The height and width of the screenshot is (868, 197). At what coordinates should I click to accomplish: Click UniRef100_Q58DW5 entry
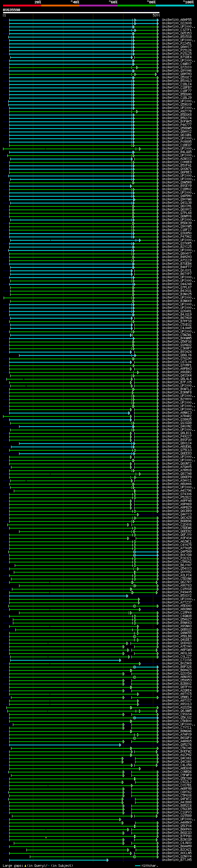(x=177, y=128)
